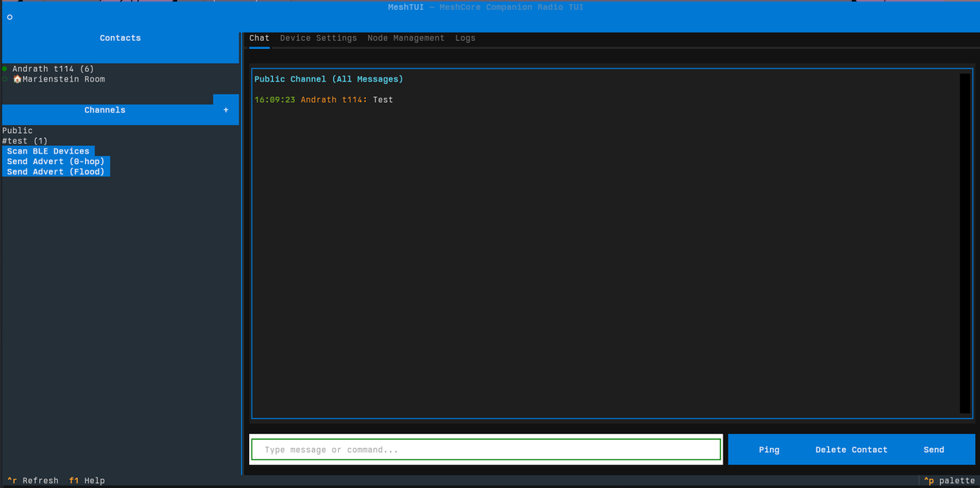Image resolution: width=980 pixels, height=488 pixels.
Task: Click Scan BLE Devices
Action: (x=47, y=150)
